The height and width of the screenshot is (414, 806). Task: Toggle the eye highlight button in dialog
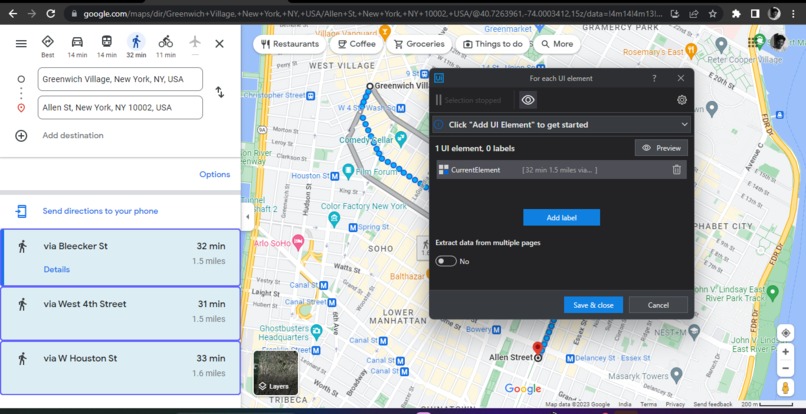528,100
